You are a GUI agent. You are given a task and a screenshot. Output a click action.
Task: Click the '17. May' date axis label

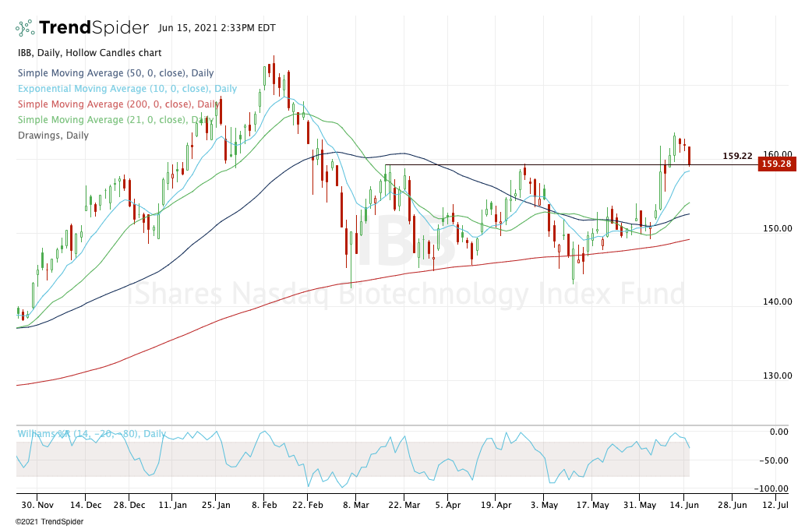592,505
